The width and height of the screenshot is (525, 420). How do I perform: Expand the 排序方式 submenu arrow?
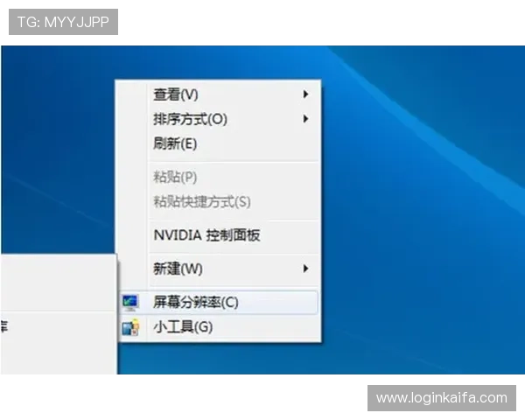click(305, 118)
